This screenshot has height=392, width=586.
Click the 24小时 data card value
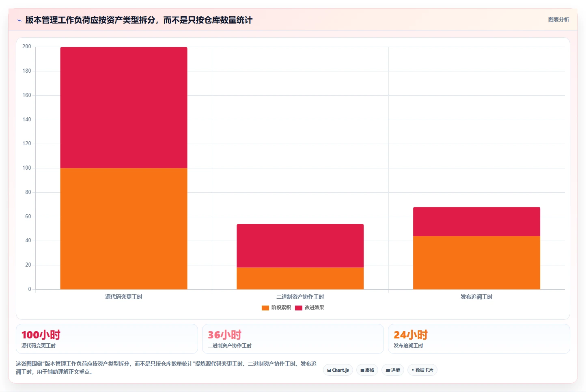[411, 335]
